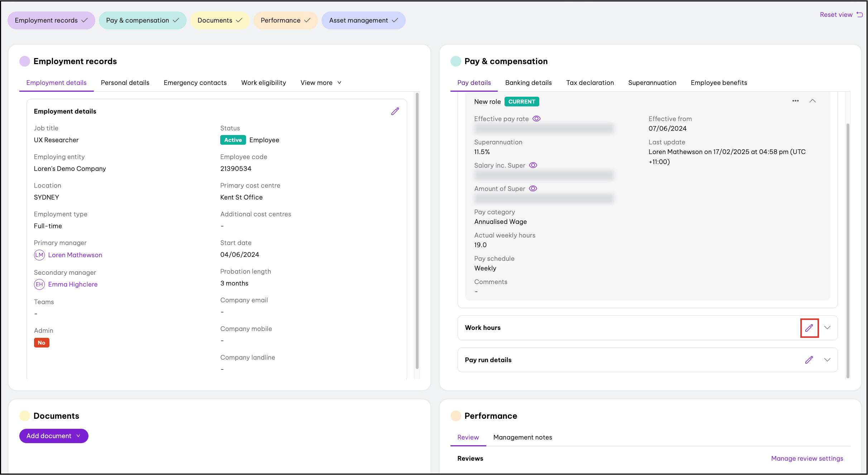Image resolution: width=868 pixels, height=475 pixels.
Task: Open the View more dropdown
Action: click(x=320, y=83)
